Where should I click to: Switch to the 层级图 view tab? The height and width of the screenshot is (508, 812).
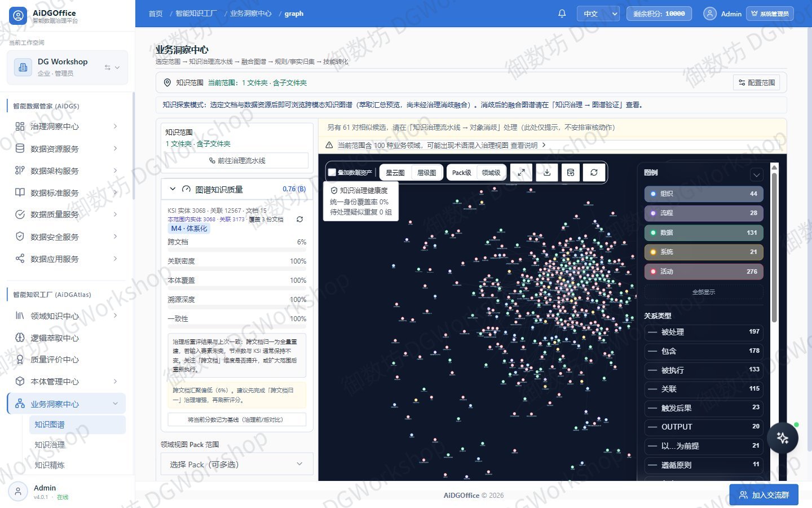pos(427,173)
